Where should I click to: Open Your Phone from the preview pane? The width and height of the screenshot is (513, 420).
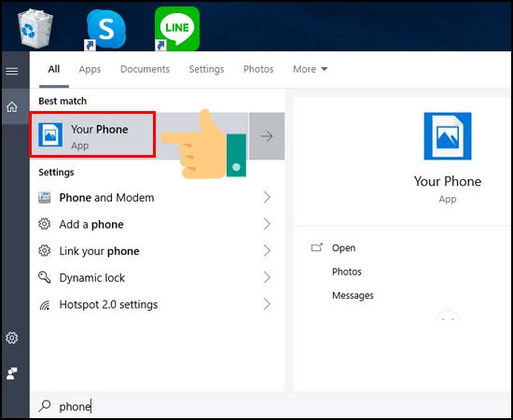coord(343,248)
